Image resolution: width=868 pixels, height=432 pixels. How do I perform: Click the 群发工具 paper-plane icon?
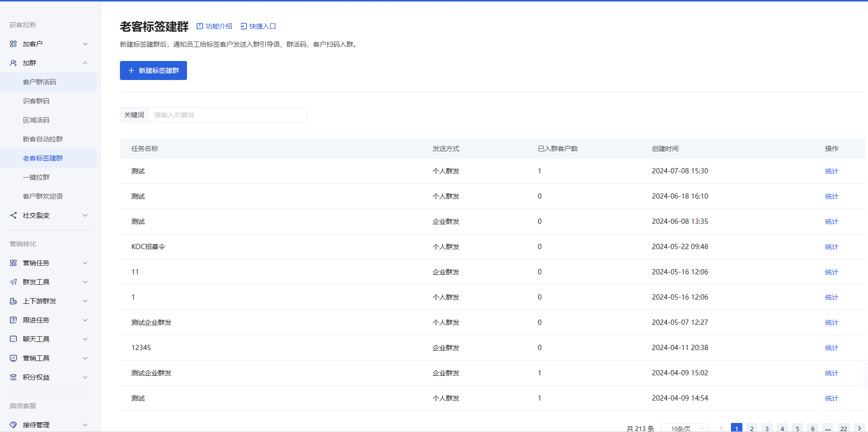click(13, 282)
